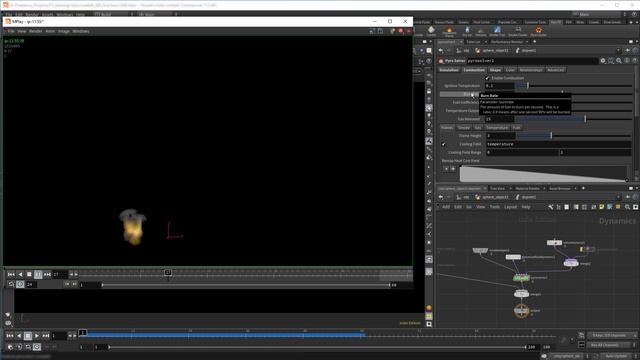This screenshot has width=640, height=360.
Task: Click the Ignition Temperature slider
Action: pyautogui.click(x=573, y=86)
